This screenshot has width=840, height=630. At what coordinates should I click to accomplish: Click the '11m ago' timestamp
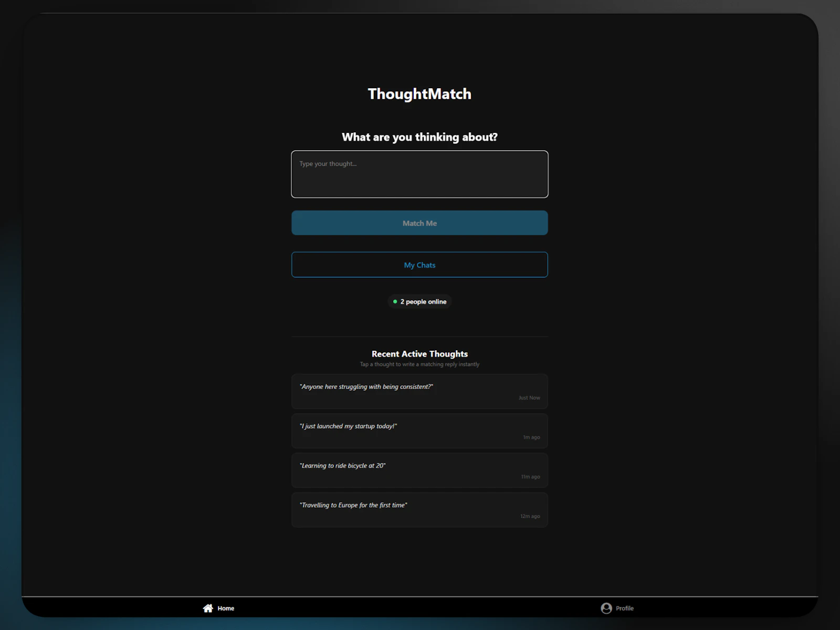[530, 477]
